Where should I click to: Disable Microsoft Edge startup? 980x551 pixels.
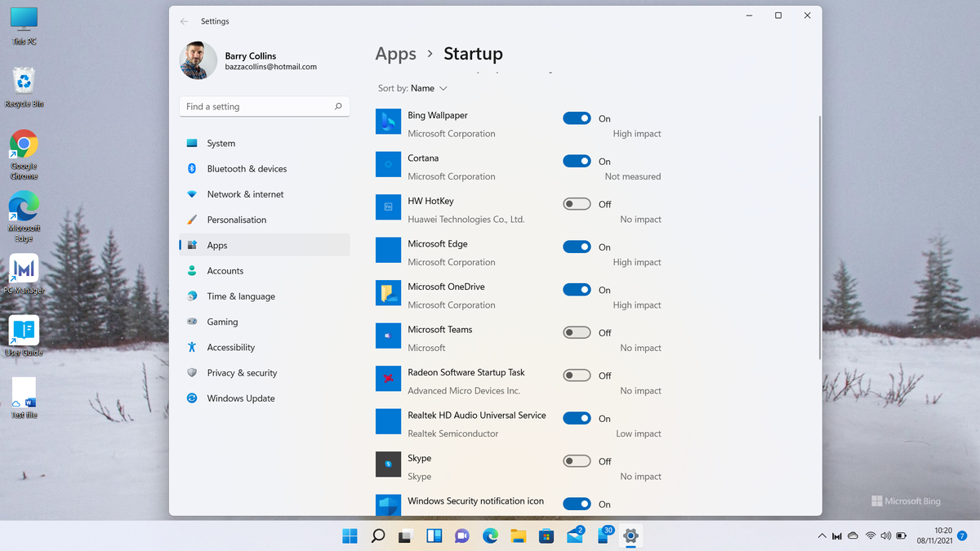(577, 247)
